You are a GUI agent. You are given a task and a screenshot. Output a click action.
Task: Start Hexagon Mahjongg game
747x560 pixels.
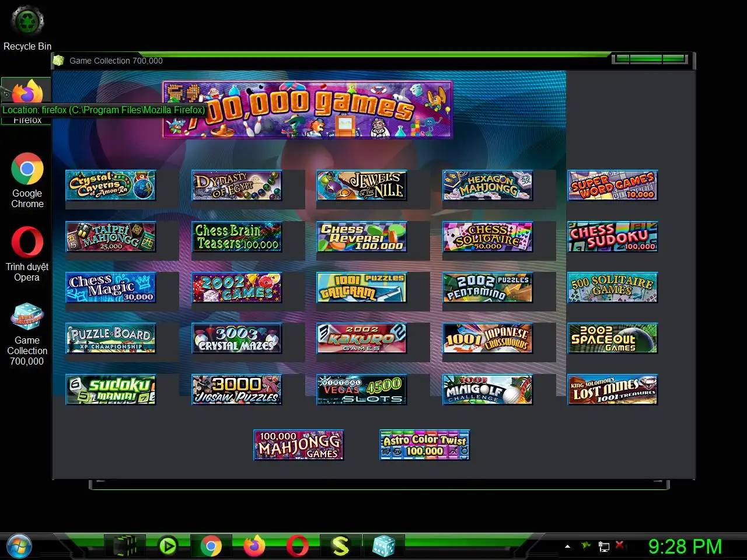tap(488, 185)
